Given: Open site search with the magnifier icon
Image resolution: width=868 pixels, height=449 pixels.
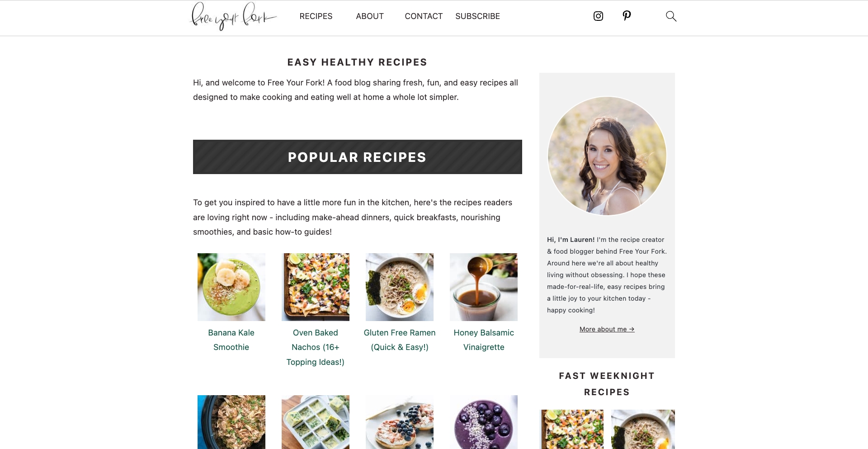Looking at the screenshot, I should 671,16.
